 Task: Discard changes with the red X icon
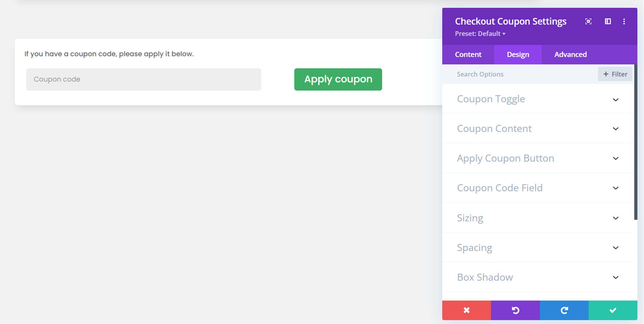(466, 310)
